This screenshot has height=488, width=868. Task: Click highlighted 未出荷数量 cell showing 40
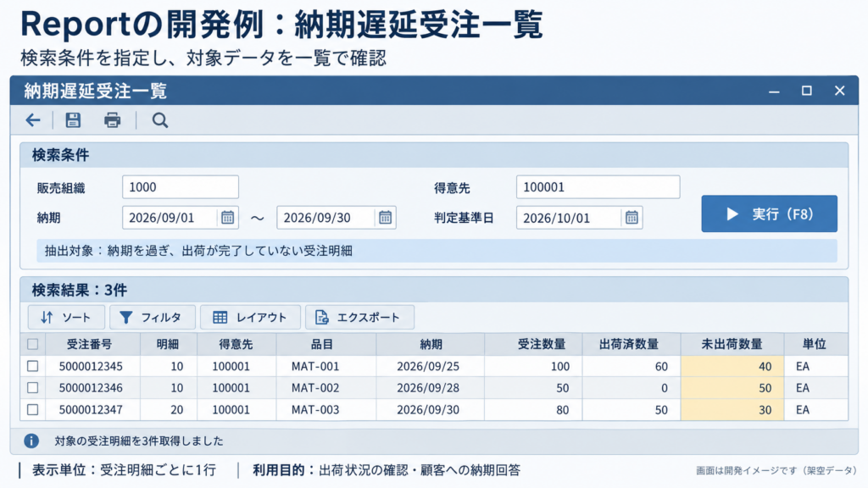[732, 366]
